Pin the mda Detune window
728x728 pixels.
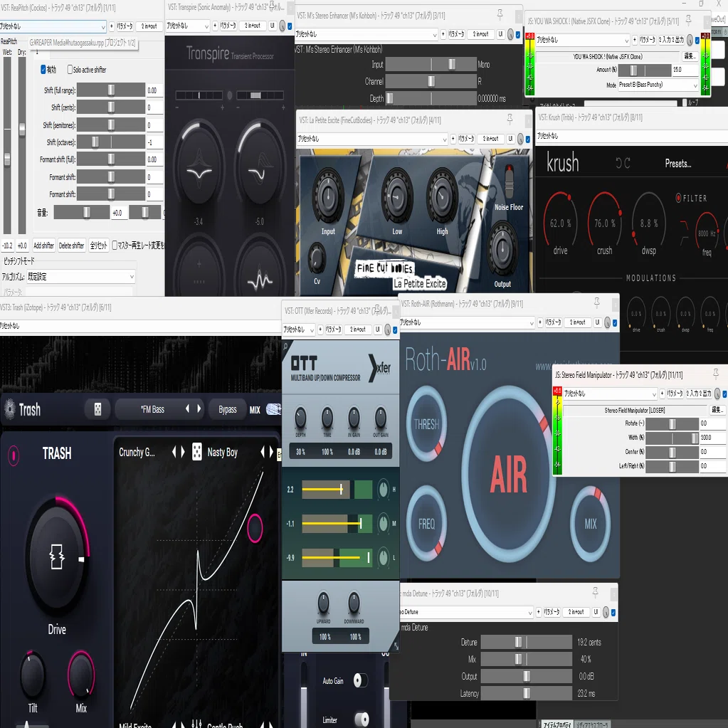click(x=595, y=592)
